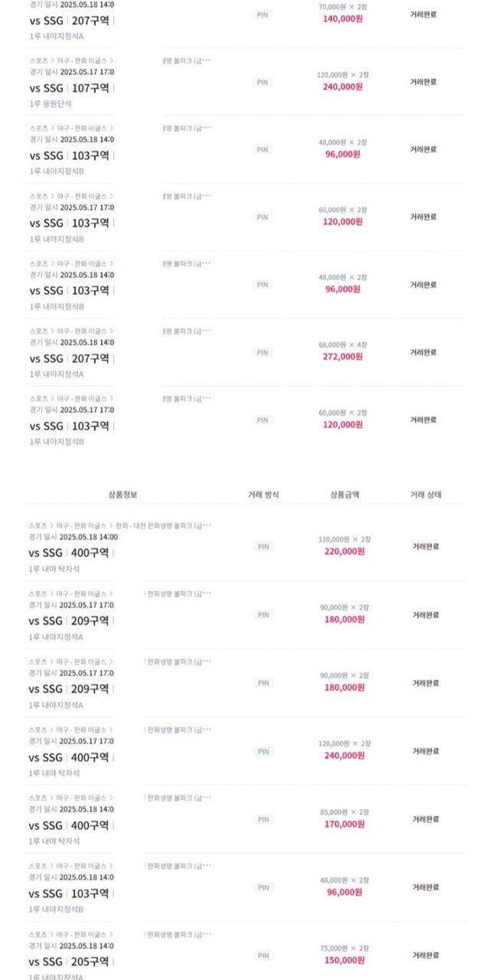Click the PIN badge in the 140,000원 row
Viewport: 490px width, 980px height.
[x=263, y=15]
